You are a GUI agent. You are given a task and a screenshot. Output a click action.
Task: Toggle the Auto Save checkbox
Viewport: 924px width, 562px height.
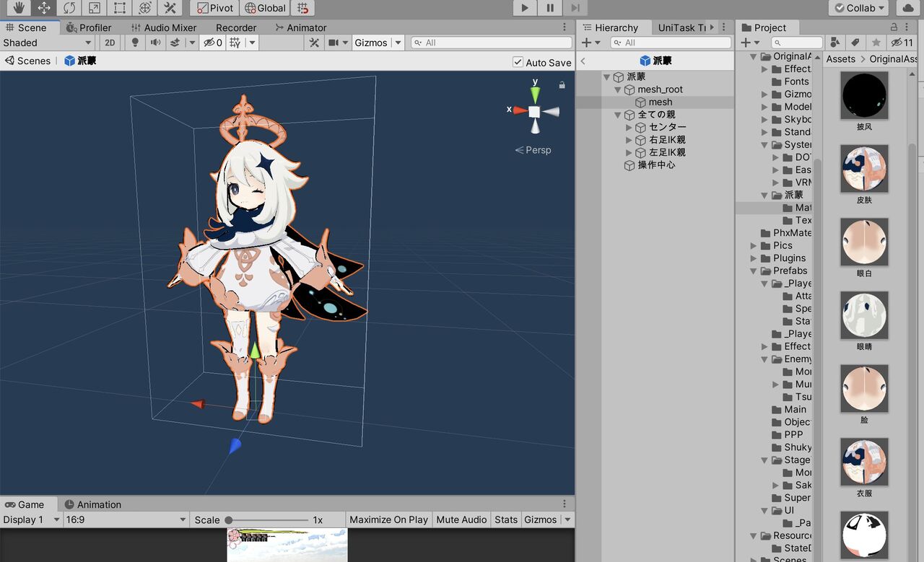(518, 62)
